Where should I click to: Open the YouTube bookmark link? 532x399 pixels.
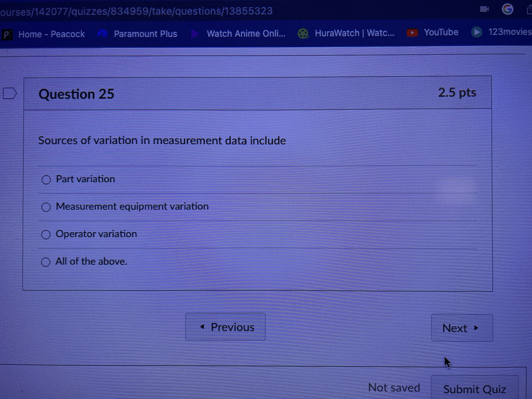[x=441, y=32]
